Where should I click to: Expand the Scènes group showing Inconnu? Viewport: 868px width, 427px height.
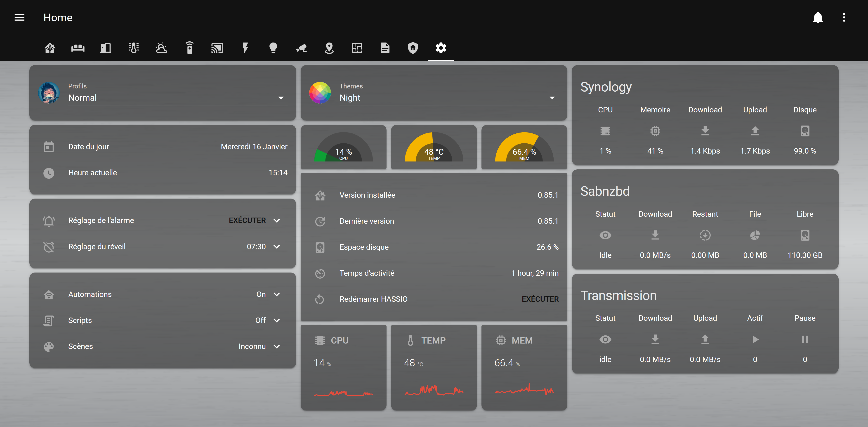(x=277, y=346)
